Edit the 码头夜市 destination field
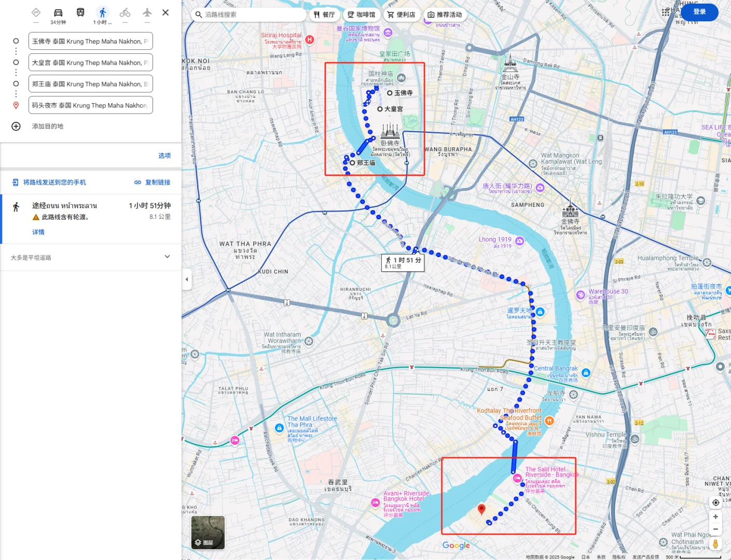 (90, 105)
